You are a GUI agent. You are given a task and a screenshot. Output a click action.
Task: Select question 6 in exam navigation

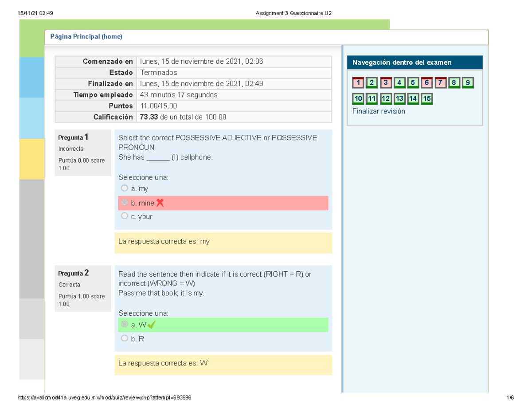click(426, 82)
